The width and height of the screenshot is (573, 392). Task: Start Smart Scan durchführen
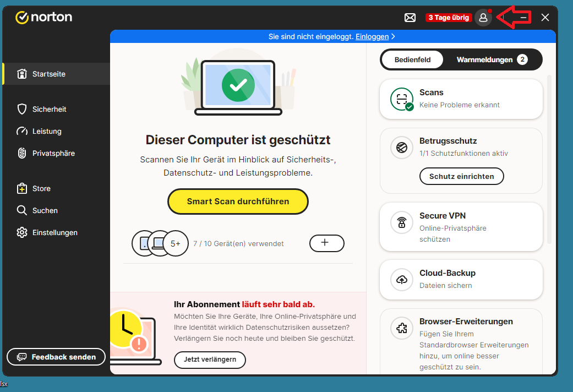point(238,202)
